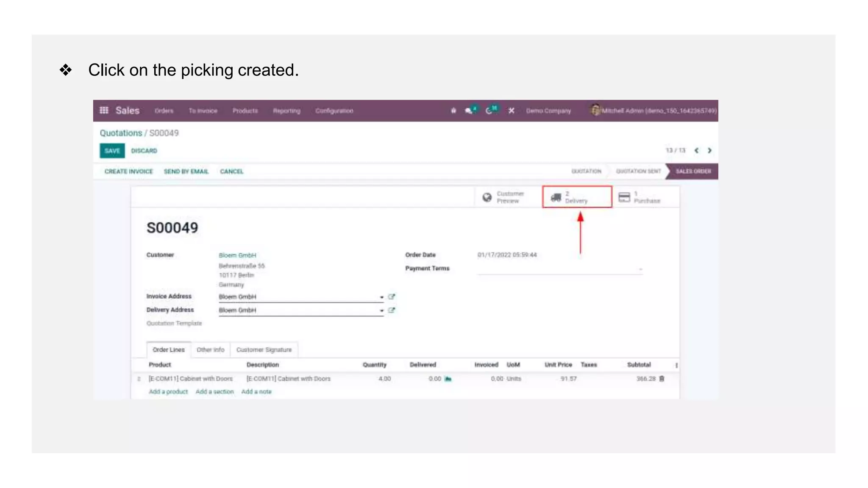Click the Add a product link
Viewport: 868px width, 488px height.
(x=168, y=392)
